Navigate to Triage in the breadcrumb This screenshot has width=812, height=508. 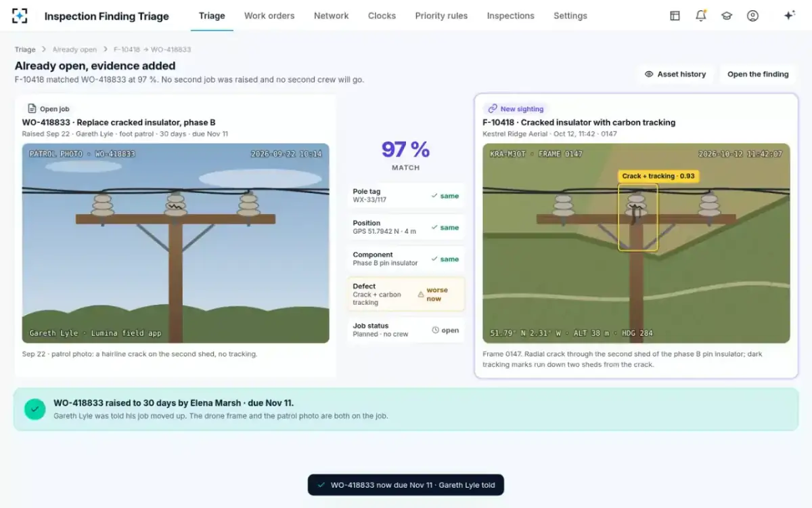pos(25,49)
